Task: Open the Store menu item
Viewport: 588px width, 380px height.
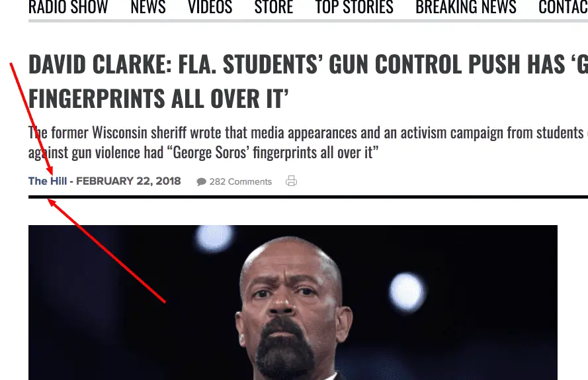Action: [274, 7]
